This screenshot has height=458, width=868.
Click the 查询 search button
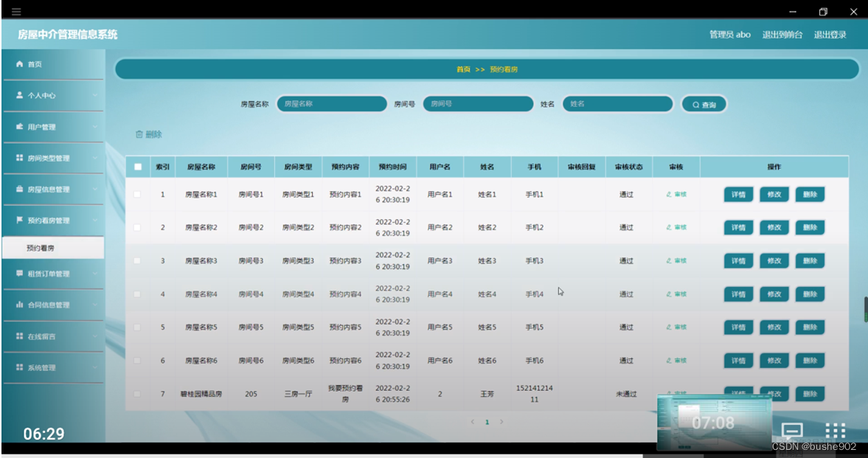click(704, 104)
